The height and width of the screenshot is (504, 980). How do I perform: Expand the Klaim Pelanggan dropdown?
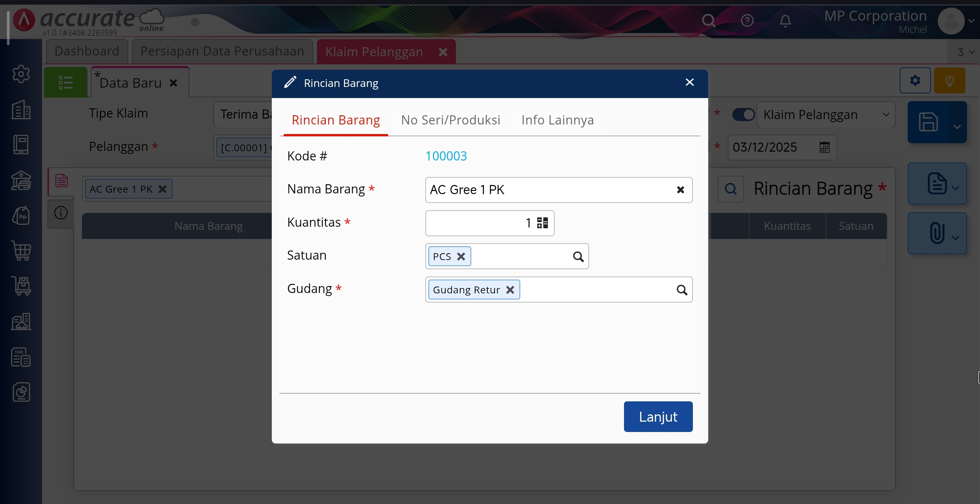885,115
